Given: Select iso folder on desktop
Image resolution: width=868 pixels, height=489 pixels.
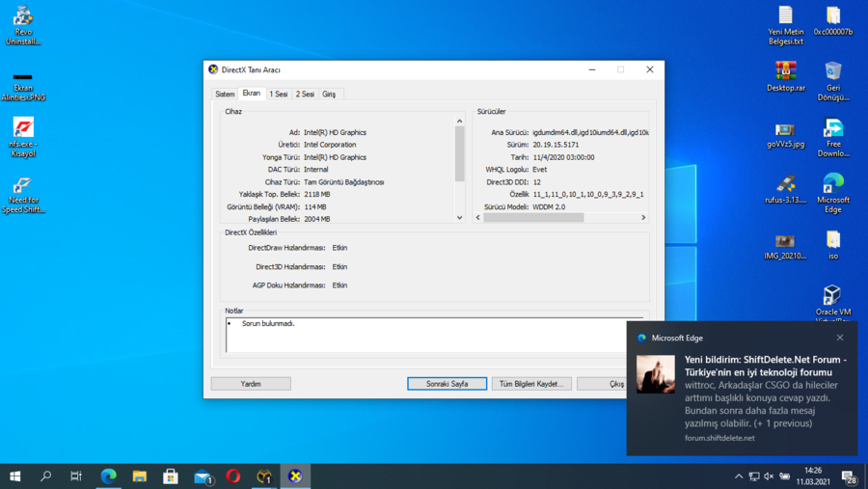Looking at the screenshot, I should [x=833, y=245].
